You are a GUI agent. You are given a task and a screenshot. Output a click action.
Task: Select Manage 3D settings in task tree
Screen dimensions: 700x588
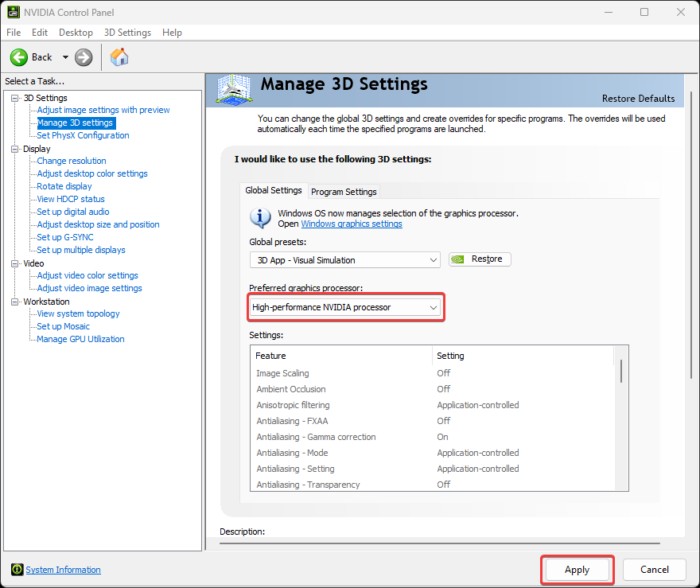[x=75, y=123]
